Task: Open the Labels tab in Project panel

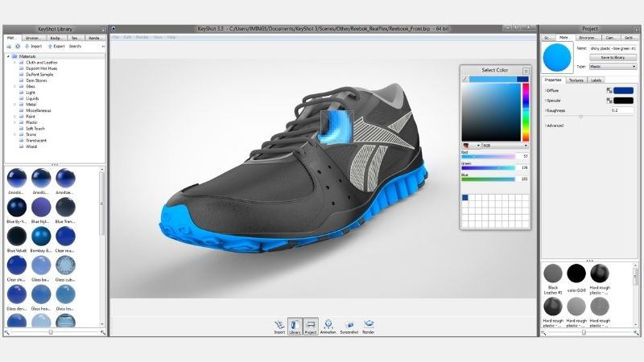Action: coord(597,80)
